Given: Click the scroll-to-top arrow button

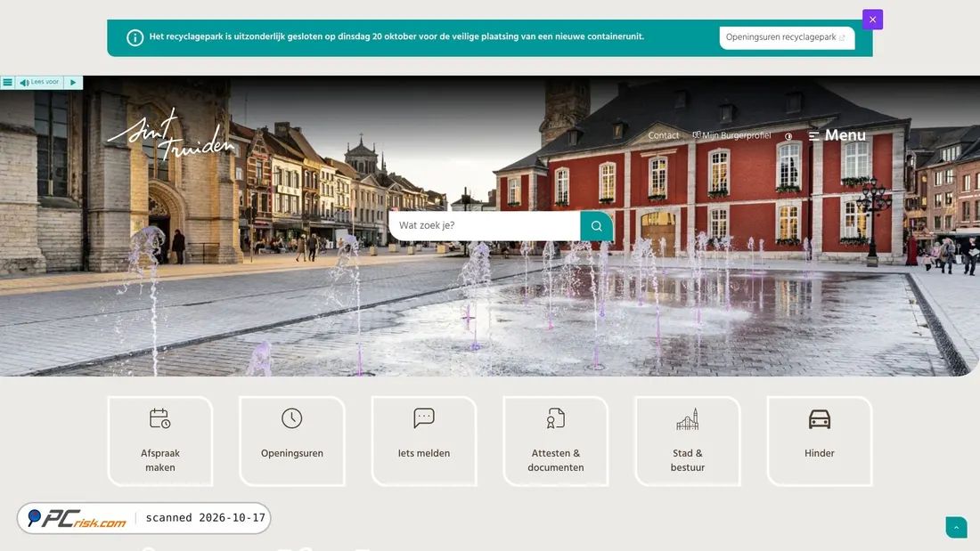Looking at the screenshot, I should pos(956,527).
